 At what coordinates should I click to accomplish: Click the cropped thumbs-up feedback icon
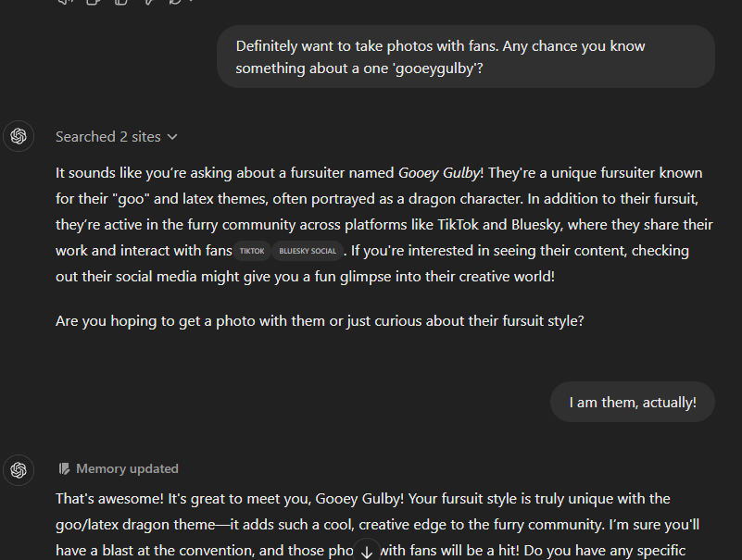point(121,2)
